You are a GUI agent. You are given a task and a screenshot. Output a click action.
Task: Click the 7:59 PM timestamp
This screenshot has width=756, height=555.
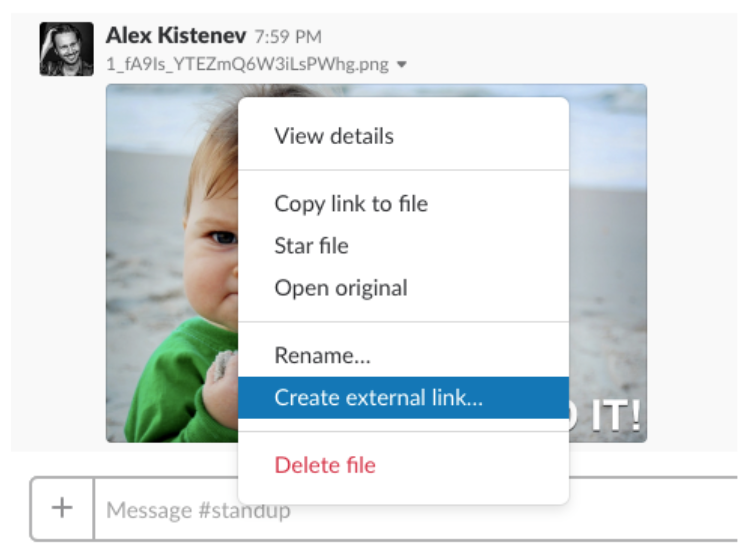click(x=288, y=37)
